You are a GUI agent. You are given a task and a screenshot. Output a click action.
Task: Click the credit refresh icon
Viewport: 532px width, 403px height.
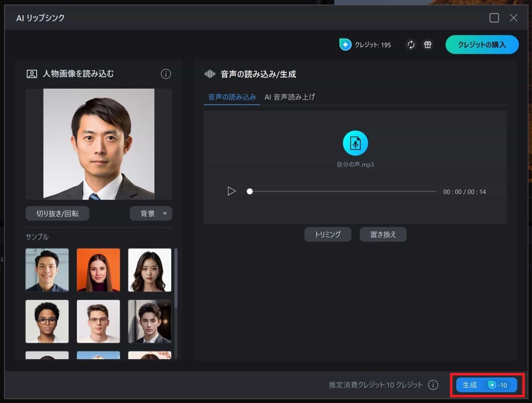[x=411, y=44]
